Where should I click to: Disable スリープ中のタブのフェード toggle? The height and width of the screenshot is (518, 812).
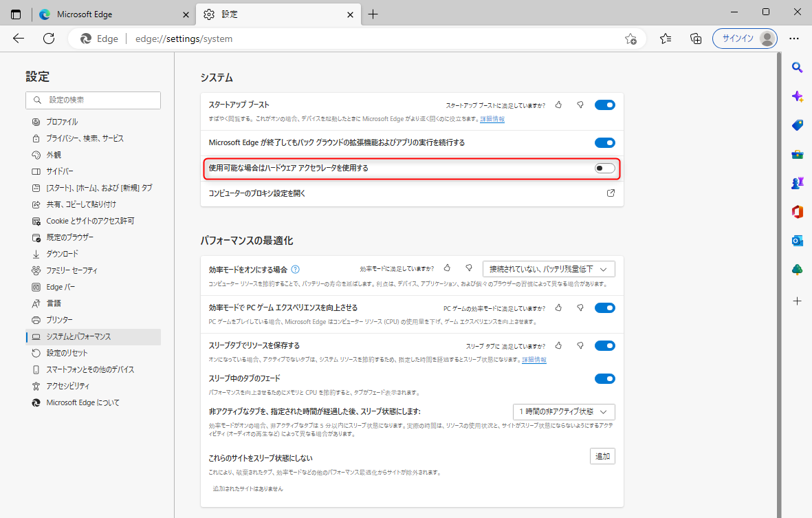click(604, 378)
